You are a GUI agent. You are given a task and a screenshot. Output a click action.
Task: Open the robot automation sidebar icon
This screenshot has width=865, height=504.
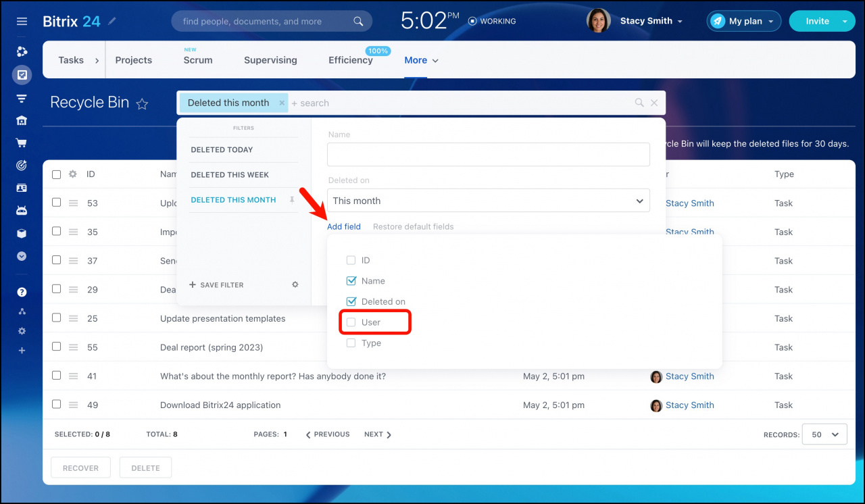click(22, 211)
